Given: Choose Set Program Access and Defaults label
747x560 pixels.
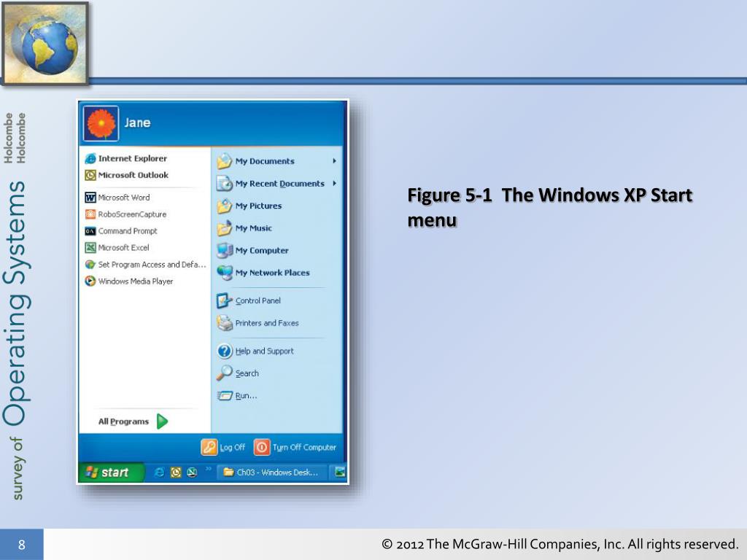Looking at the screenshot, I should point(152,264).
